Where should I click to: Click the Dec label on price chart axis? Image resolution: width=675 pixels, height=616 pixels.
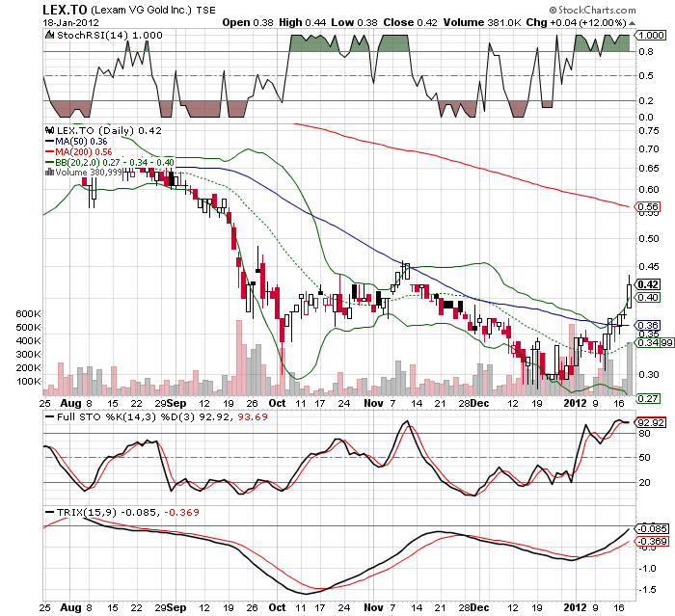pyautogui.click(x=479, y=403)
